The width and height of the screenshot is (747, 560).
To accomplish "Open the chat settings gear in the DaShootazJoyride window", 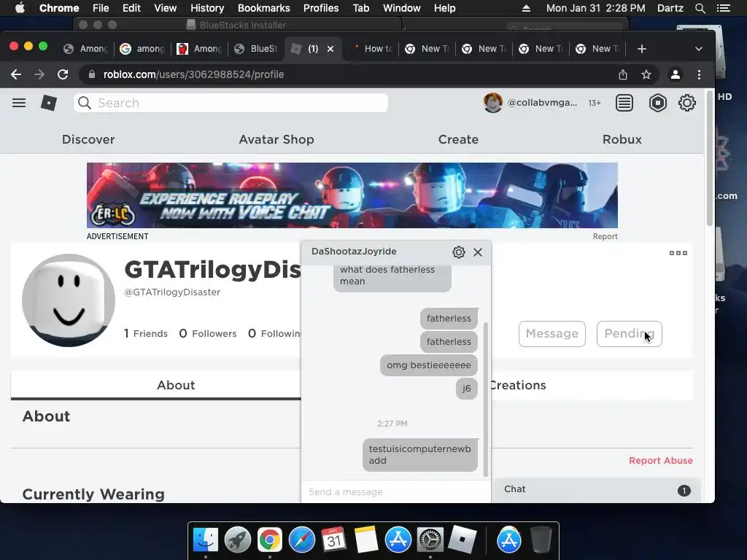I will click(x=458, y=252).
